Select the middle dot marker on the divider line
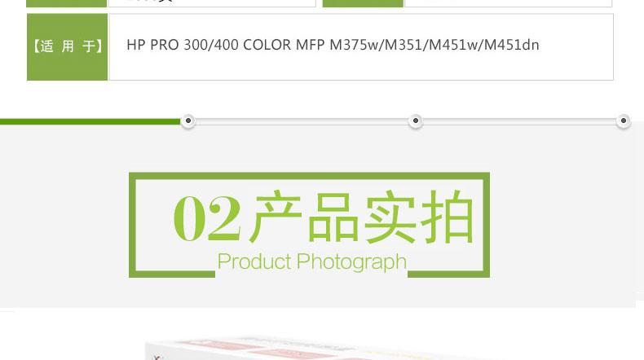 pyautogui.click(x=416, y=121)
